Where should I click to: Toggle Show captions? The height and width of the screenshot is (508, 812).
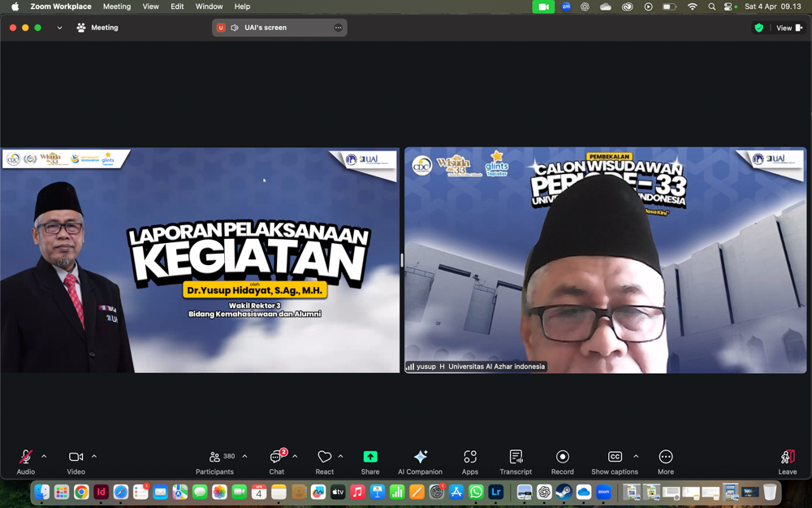[615, 458]
